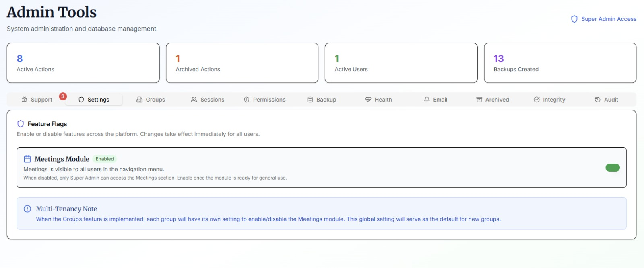The width and height of the screenshot is (644, 268).
Task: Click 'Meetings is visible to all users' text
Action: point(94,169)
